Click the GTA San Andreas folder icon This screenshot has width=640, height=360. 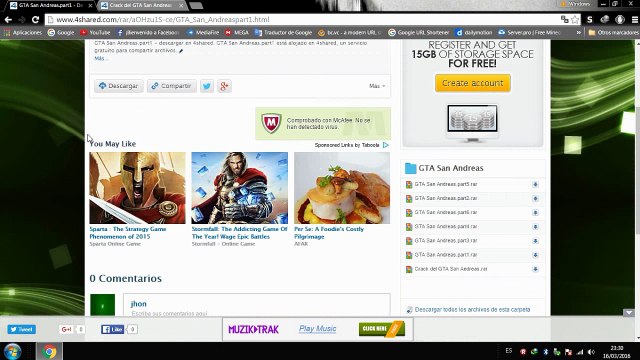click(x=410, y=168)
